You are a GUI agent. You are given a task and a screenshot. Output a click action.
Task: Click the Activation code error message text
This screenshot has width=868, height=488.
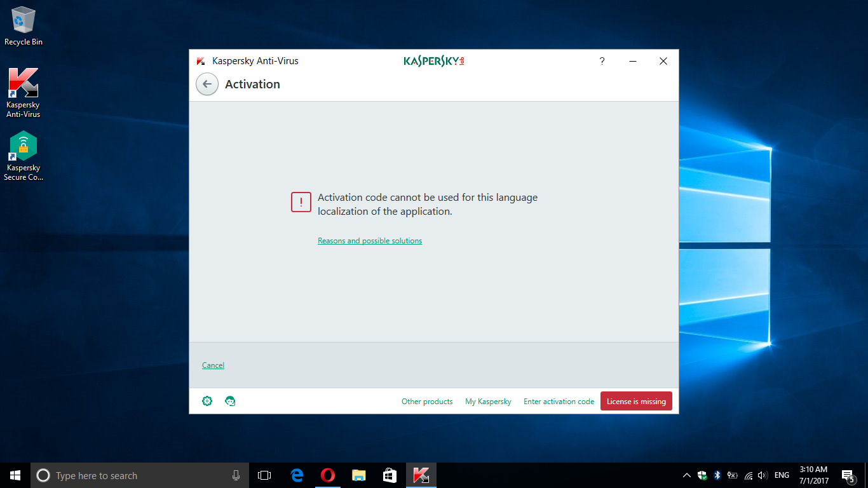point(428,205)
